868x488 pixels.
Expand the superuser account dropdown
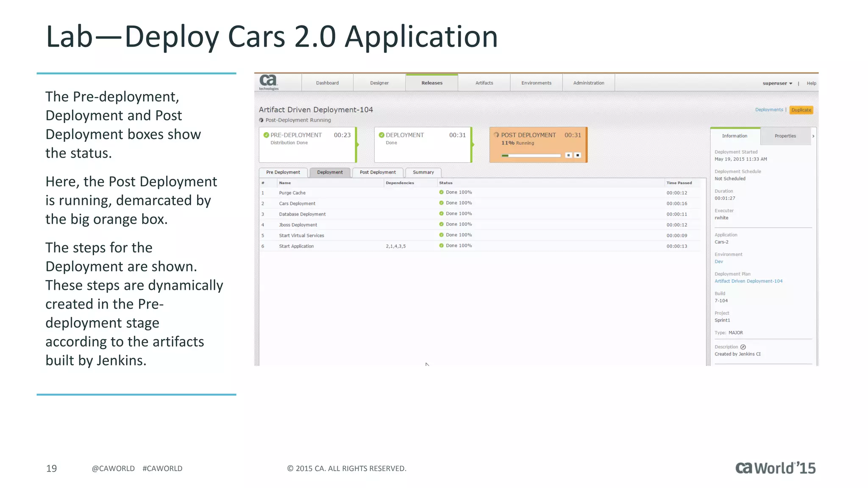[x=777, y=83]
